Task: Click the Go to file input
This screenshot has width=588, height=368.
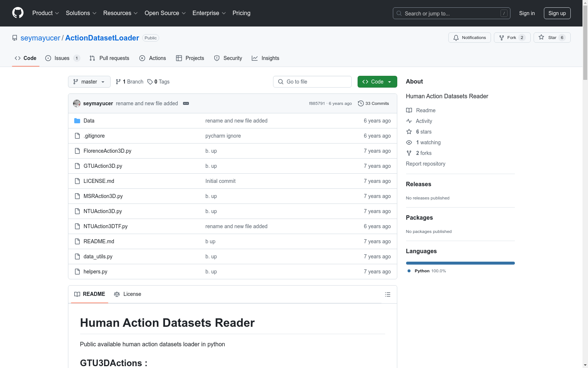Action: click(312, 82)
